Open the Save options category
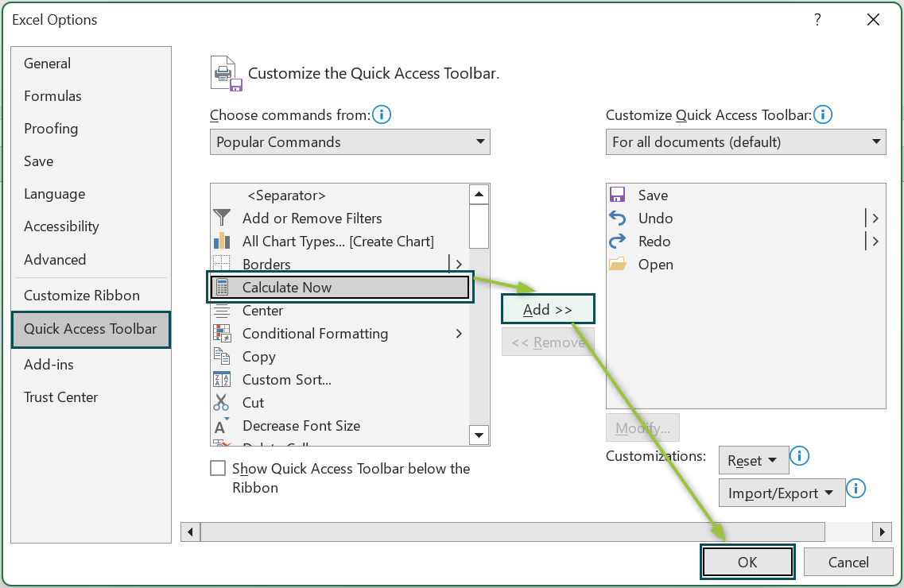This screenshot has width=904, height=588. point(91,161)
